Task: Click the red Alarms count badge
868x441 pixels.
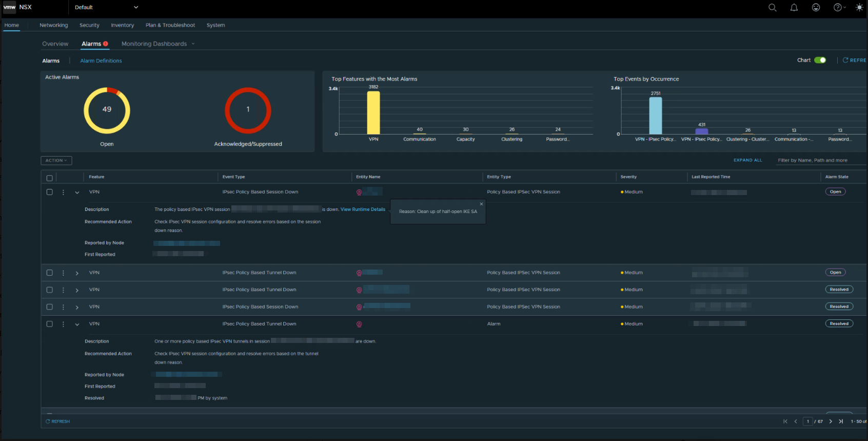Action: [x=106, y=44]
